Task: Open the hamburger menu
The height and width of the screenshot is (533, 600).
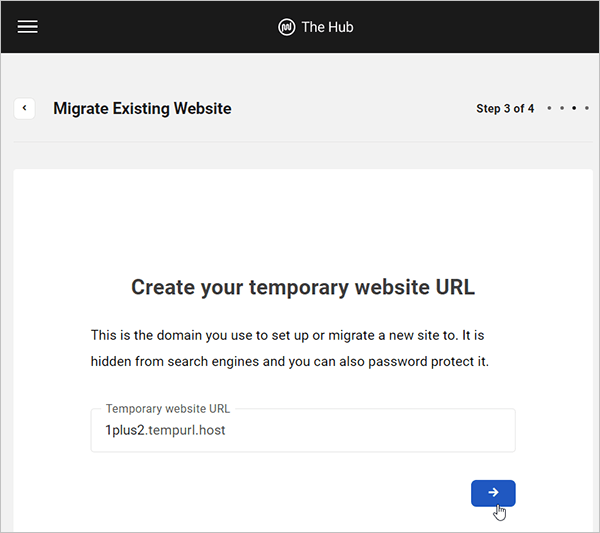Action: click(x=27, y=27)
